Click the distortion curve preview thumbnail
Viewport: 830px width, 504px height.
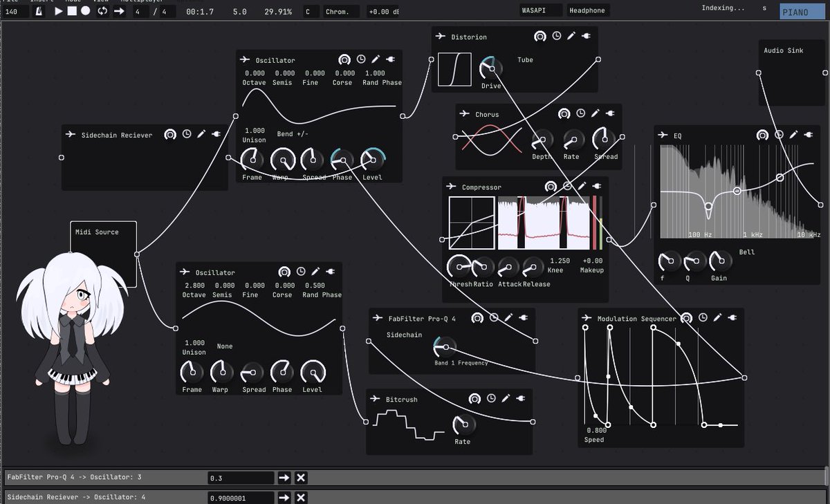(454, 70)
